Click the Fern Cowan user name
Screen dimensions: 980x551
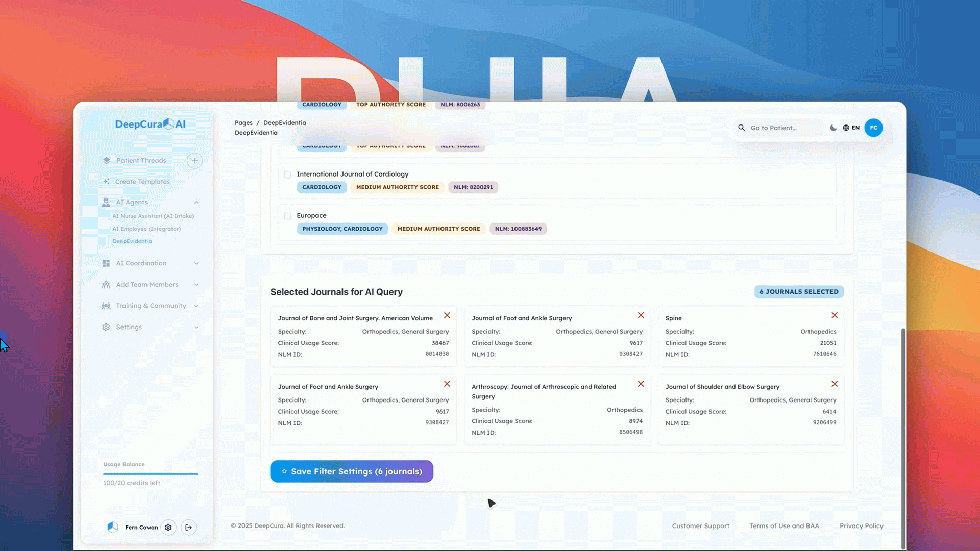click(x=141, y=528)
